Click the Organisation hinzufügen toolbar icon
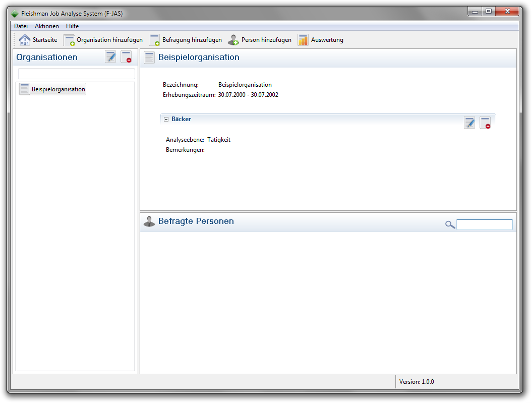Screen dimensions: 532x403 tap(69, 40)
